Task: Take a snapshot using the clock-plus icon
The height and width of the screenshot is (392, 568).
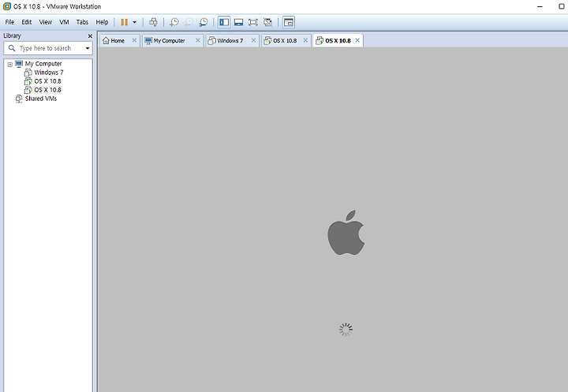Action: 174,22
